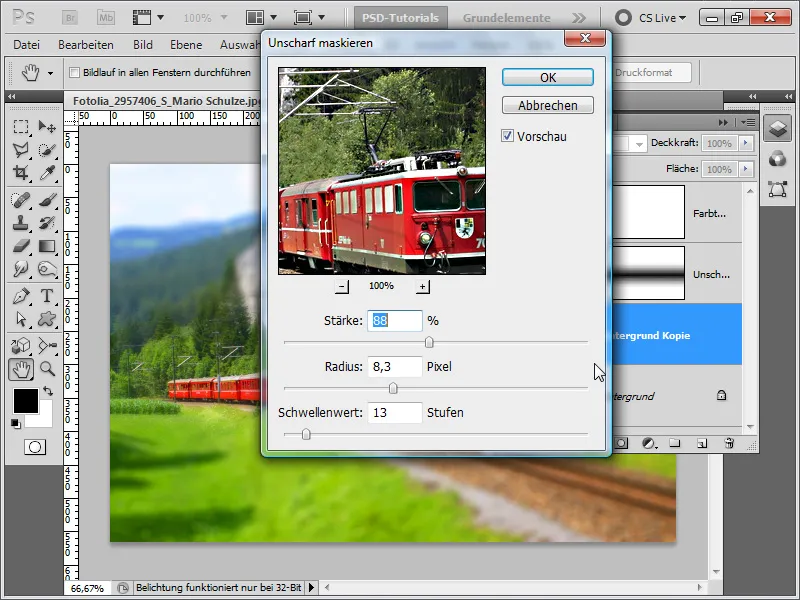Launch Mini Bridge

(106, 18)
